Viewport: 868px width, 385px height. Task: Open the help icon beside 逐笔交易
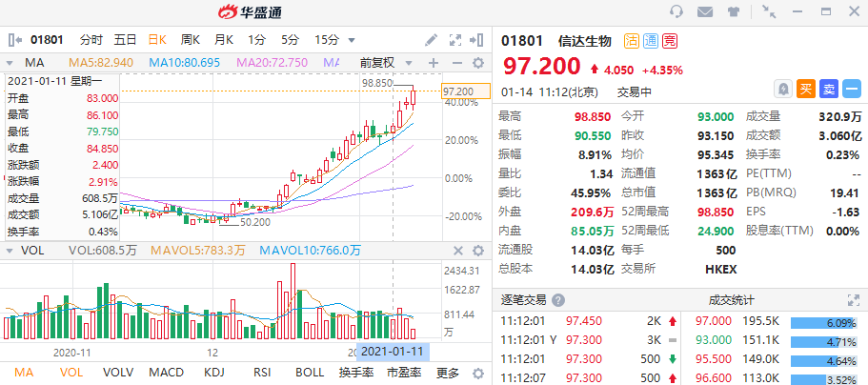point(558,300)
